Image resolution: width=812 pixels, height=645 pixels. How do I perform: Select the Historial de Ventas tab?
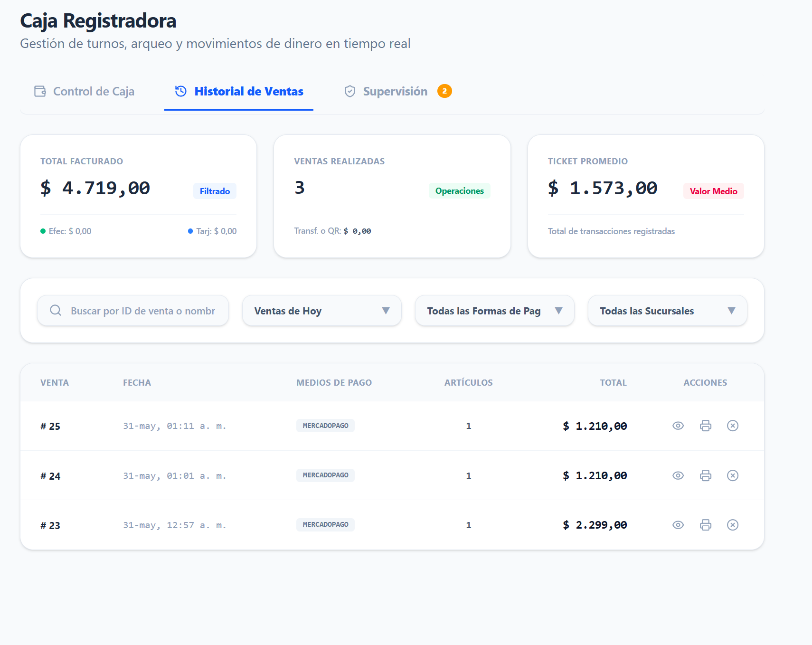(x=239, y=91)
